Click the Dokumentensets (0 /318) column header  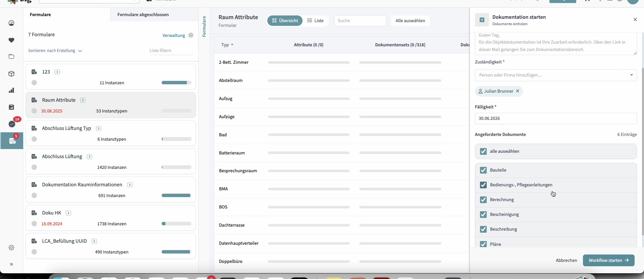400,45
